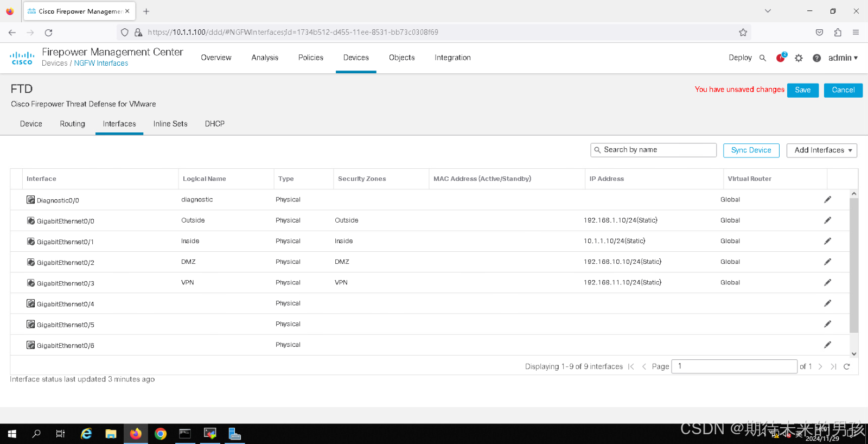Edit GigabitEthernet0/2 using its pencil icon
Screen dimensions: 868x444
[x=827, y=262]
